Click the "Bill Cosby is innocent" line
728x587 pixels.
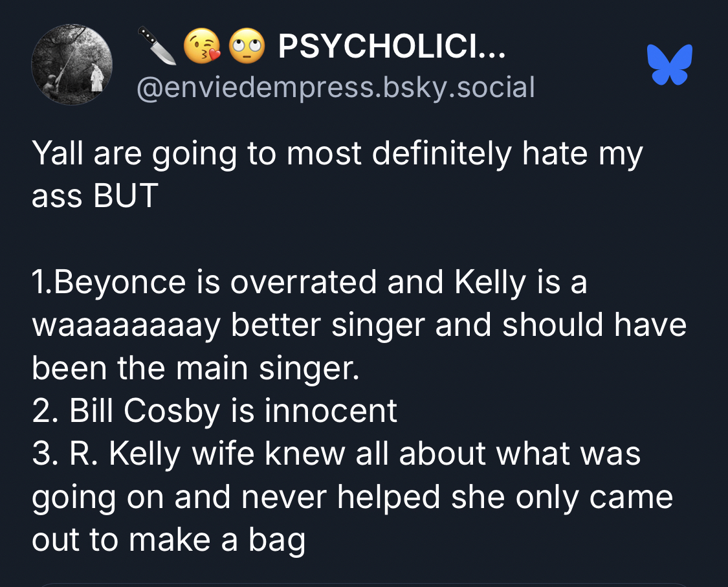coord(233,410)
